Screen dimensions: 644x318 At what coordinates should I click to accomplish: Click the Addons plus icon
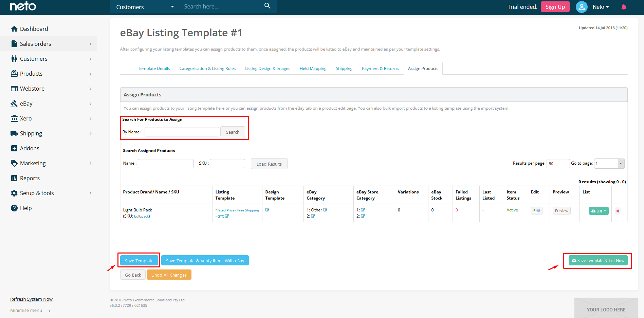tap(14, 148)
